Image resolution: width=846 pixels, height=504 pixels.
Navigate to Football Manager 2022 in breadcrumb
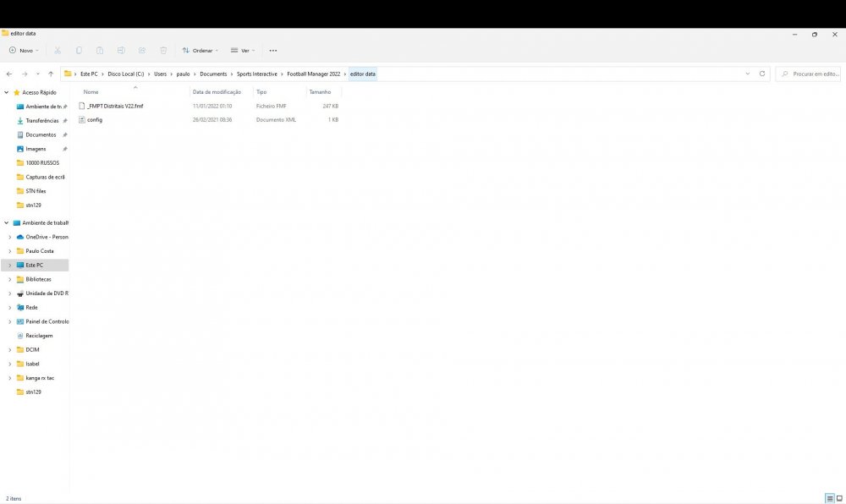314,74
